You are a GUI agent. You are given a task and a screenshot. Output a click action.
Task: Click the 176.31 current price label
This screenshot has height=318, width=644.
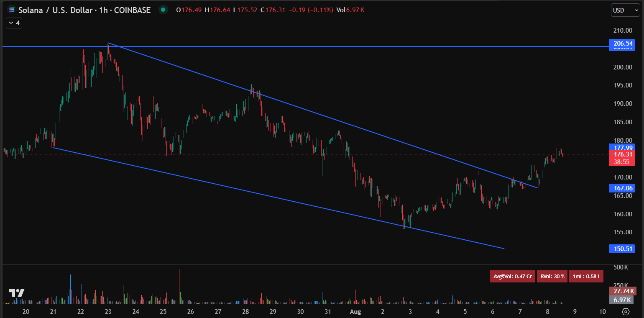(623, 154)
